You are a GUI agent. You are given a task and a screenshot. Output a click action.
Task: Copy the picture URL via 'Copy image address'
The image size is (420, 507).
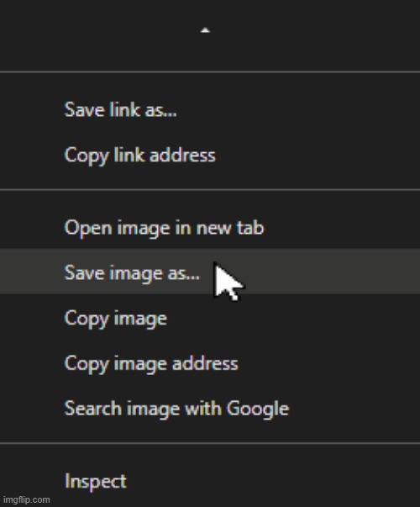point(210,363)
